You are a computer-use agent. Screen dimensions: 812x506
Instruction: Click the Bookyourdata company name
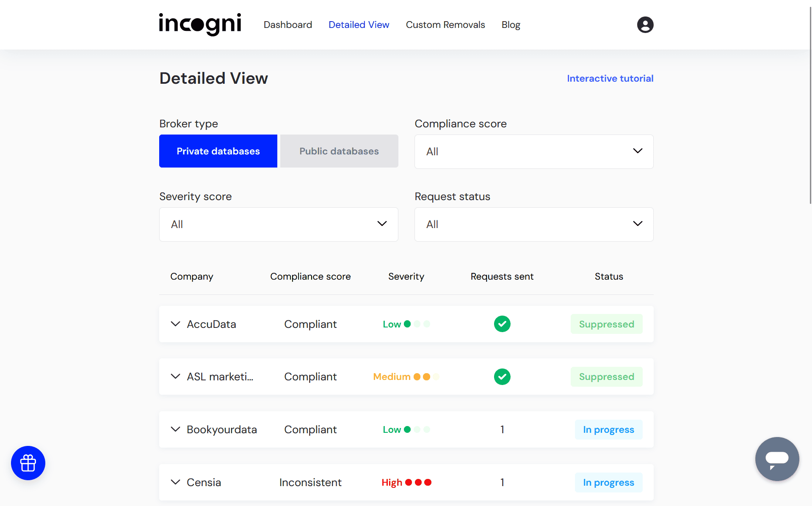222,429
